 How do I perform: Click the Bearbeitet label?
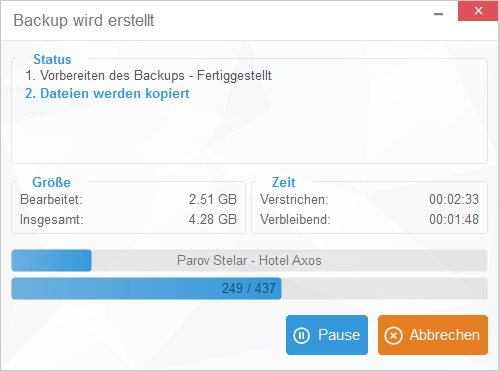[x=51, y=199]
